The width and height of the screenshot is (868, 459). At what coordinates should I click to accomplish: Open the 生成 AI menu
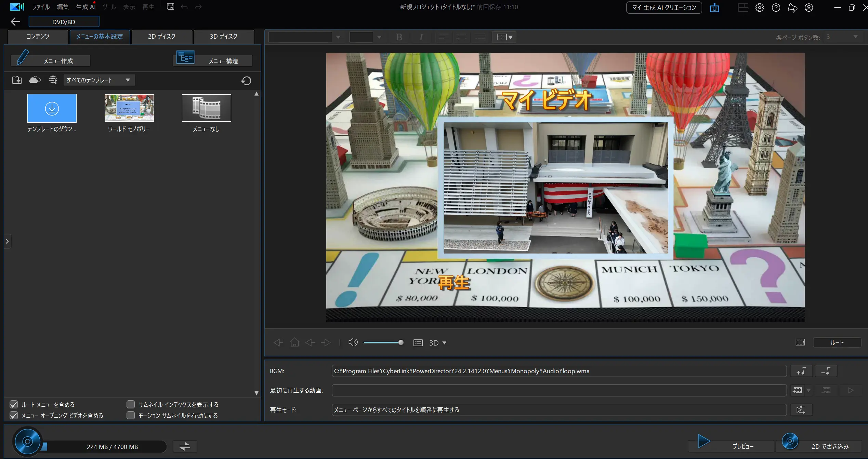coord(86,7)
